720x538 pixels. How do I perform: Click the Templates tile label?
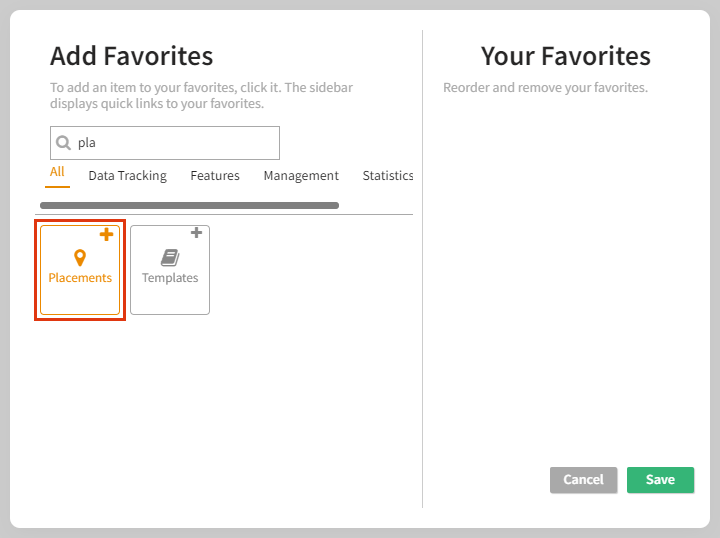pyautogui.click(x=170, y=278)
